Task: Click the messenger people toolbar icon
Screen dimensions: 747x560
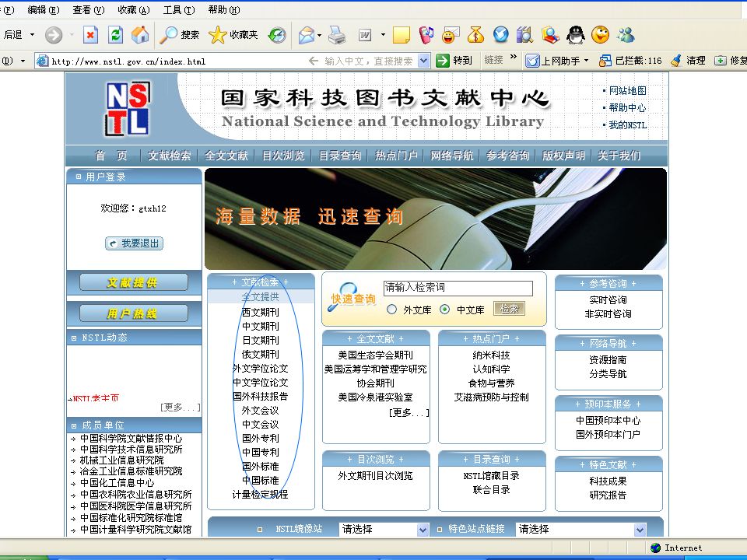Action: [x=626, y=35]
